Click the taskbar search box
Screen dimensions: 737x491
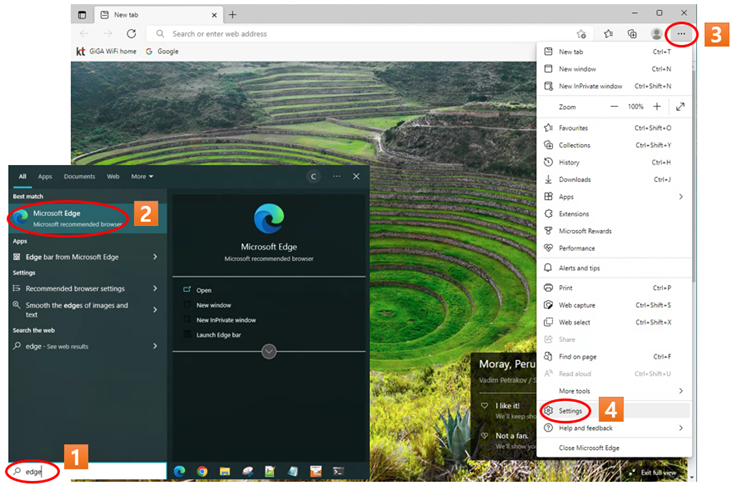click(x=87, y=471)
